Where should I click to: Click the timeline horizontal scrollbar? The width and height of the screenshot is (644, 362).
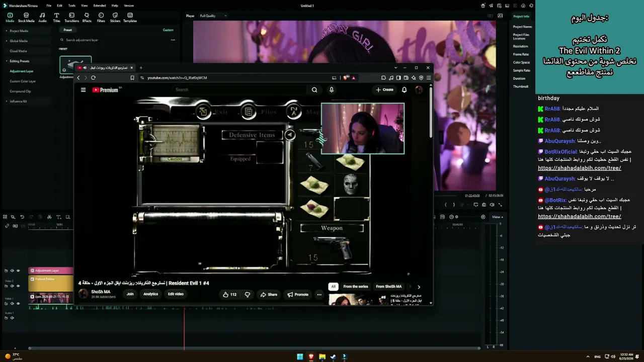tap(255, 348)
